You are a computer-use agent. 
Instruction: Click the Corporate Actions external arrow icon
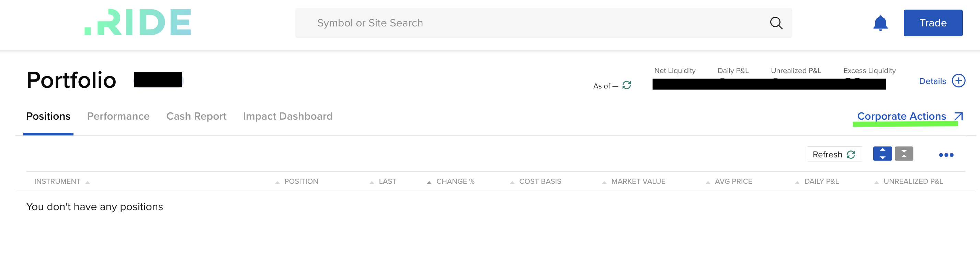pyautogui.click(x=958, y=116)
